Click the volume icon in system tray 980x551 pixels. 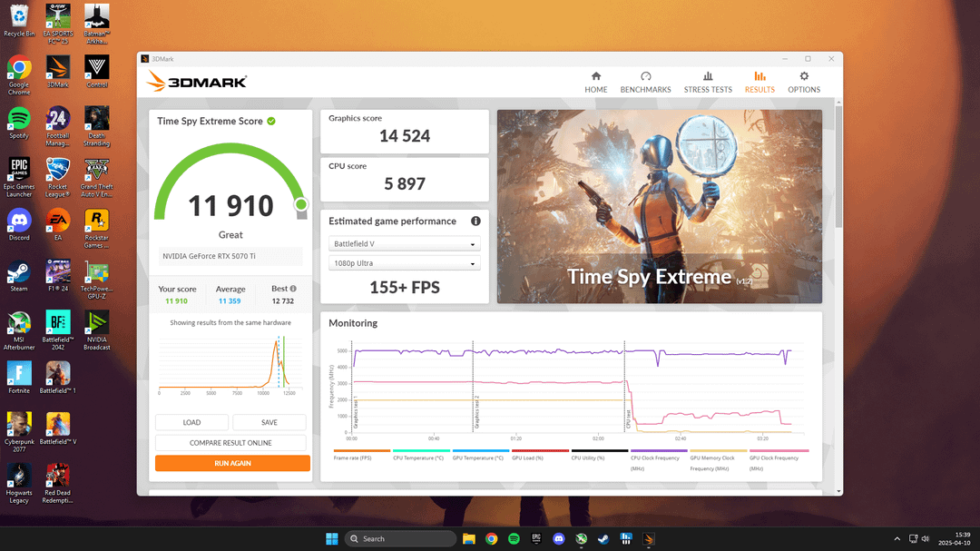coord(926,538)
